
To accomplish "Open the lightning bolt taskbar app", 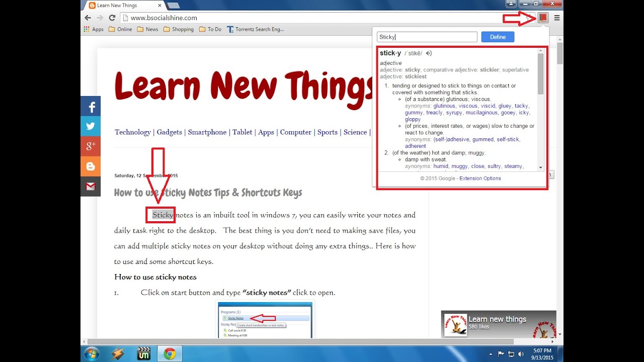I will pyautogui.click(x=118, y=354).
